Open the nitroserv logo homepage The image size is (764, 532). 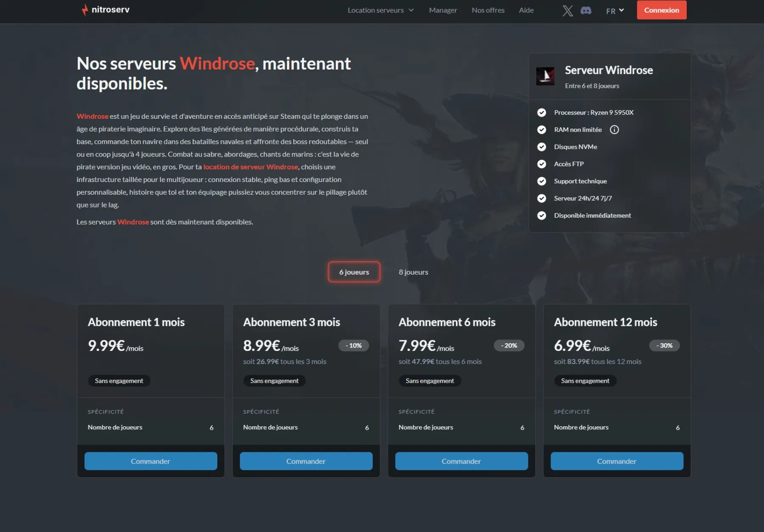[x=106, y=10]
